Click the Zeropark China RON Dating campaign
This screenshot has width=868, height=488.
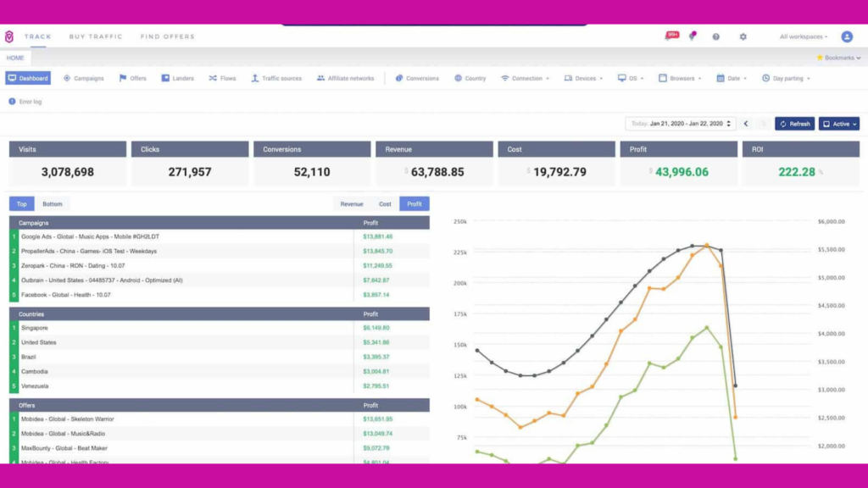click(x=220, y=265)
